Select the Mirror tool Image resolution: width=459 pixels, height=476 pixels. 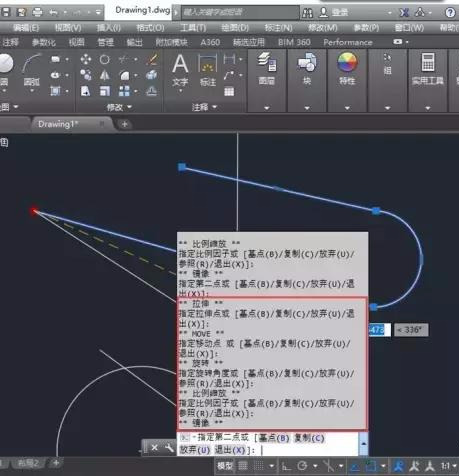click(x=105, y=75)
